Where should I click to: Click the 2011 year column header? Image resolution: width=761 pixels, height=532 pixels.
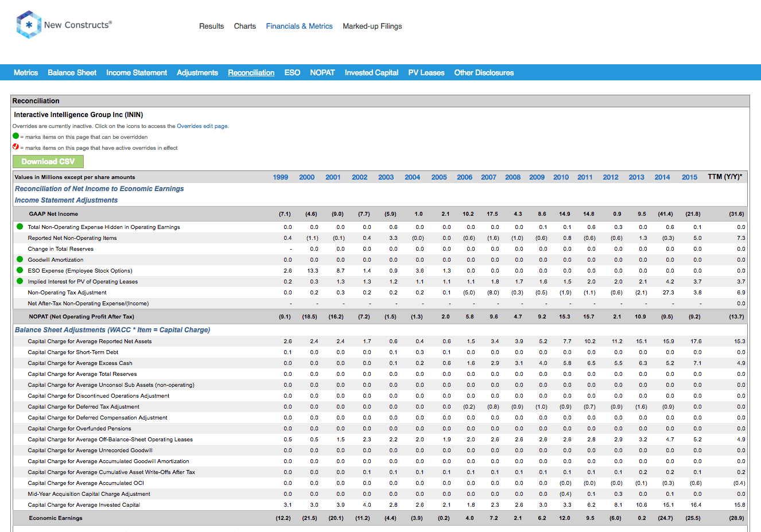point(585,177)
